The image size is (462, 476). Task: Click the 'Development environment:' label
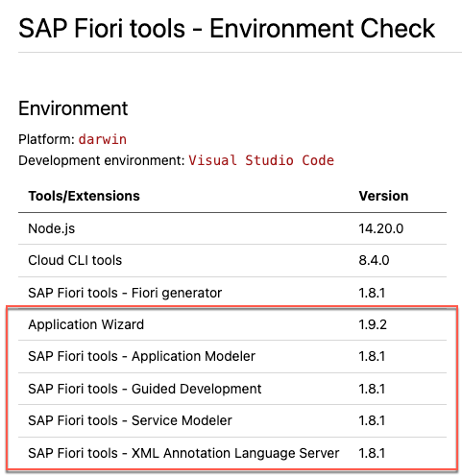[x=102, y=160]
